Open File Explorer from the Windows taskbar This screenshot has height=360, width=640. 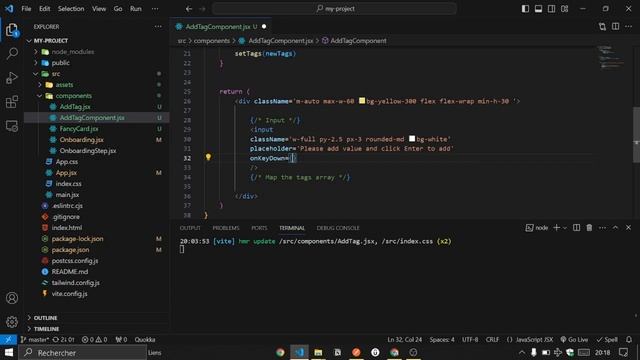tap(318, 352)
